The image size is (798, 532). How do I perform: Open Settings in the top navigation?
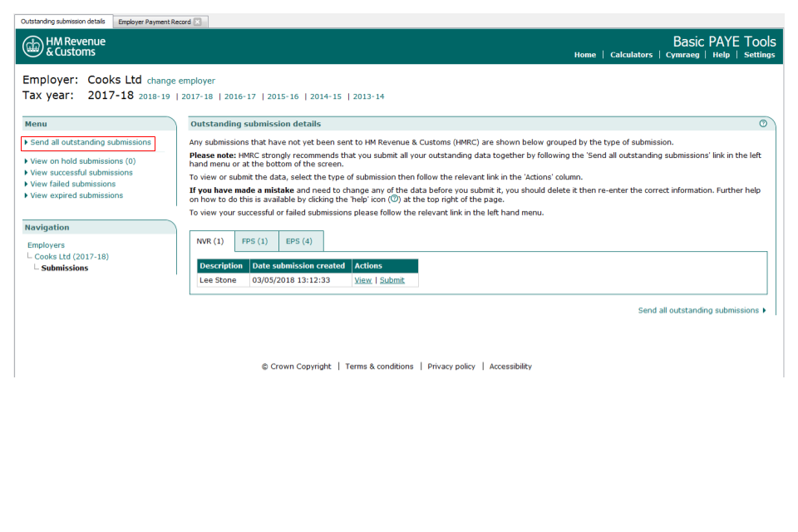(759, 55)
